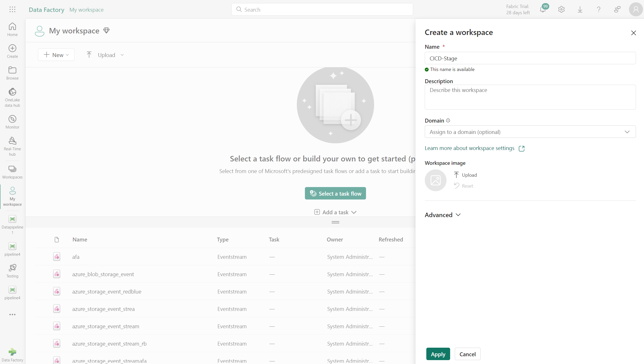Show more sidebar items via ellipsis

(12, 315)
